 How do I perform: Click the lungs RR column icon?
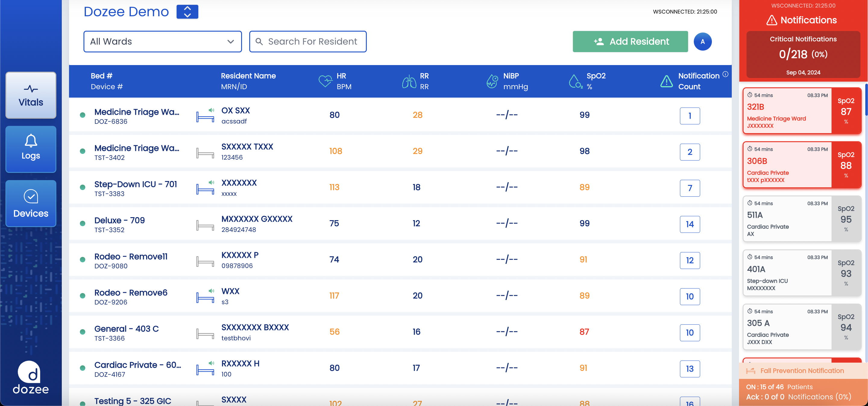tap(409, 81)
